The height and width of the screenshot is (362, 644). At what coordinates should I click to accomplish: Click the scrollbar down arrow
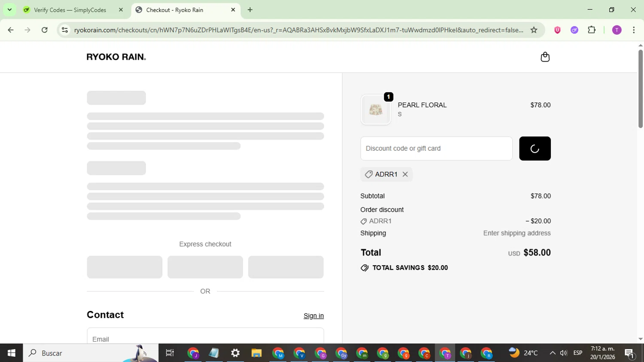pyautogui.click(x=640, y=339)
